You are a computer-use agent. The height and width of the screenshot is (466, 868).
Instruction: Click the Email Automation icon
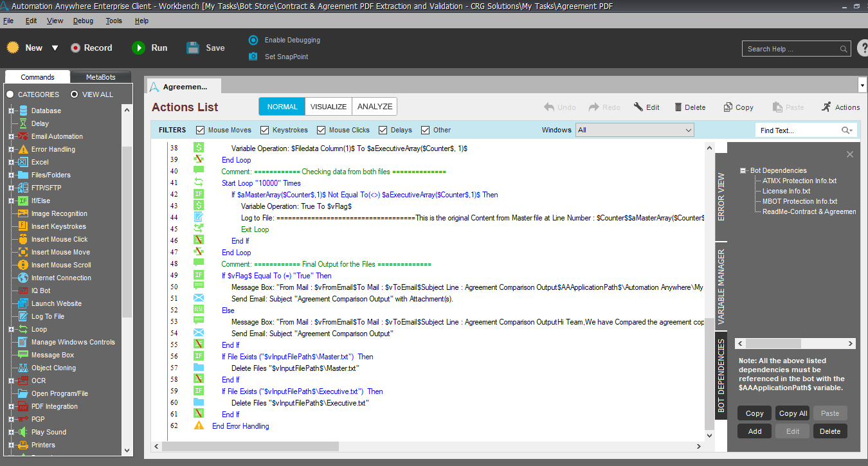click(23, 136)
